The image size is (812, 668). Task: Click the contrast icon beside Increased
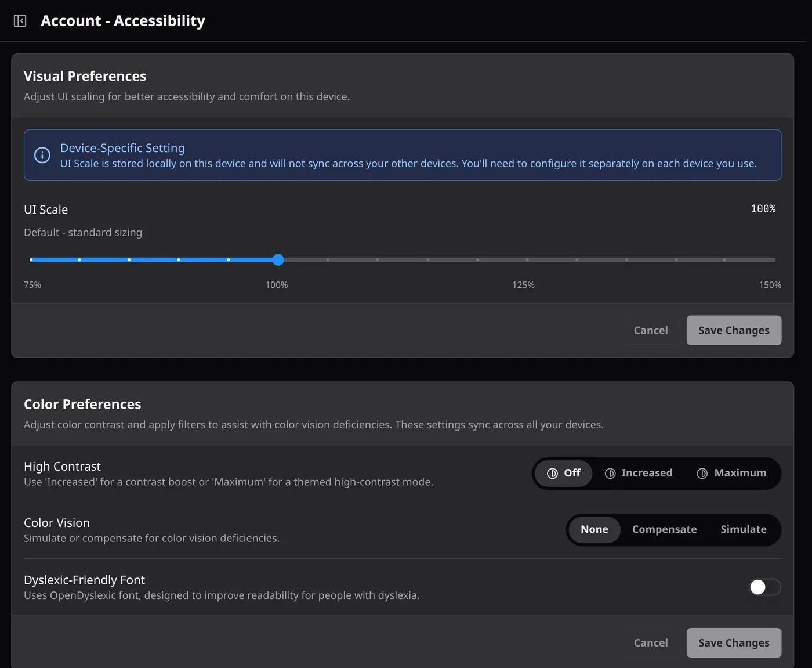pos(610,474)
